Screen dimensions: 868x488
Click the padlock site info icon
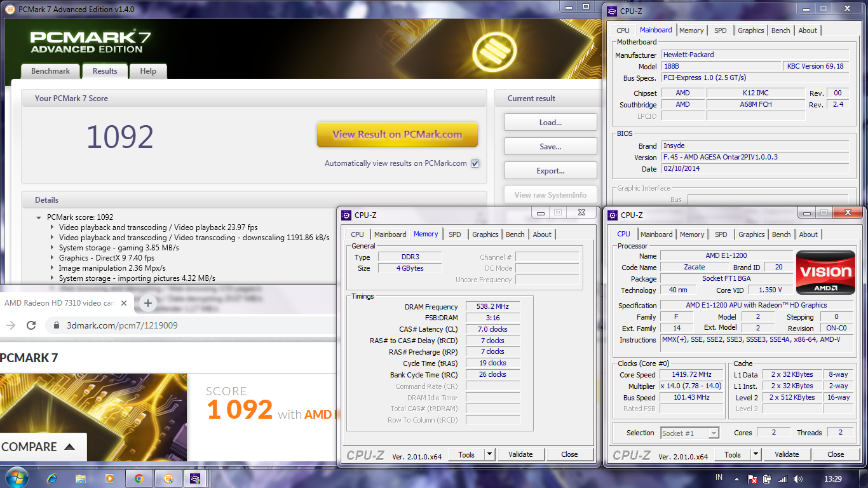coord(57,325)
